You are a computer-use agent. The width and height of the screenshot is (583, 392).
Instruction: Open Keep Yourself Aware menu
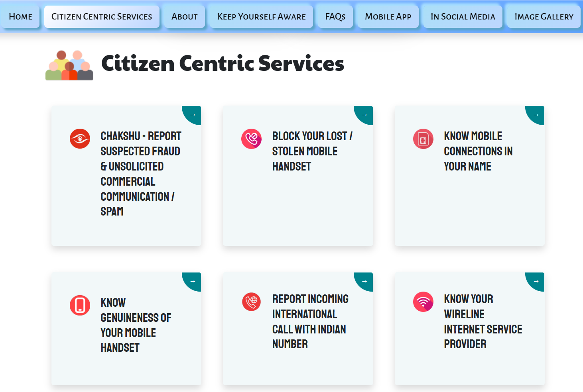coord(261,17)
